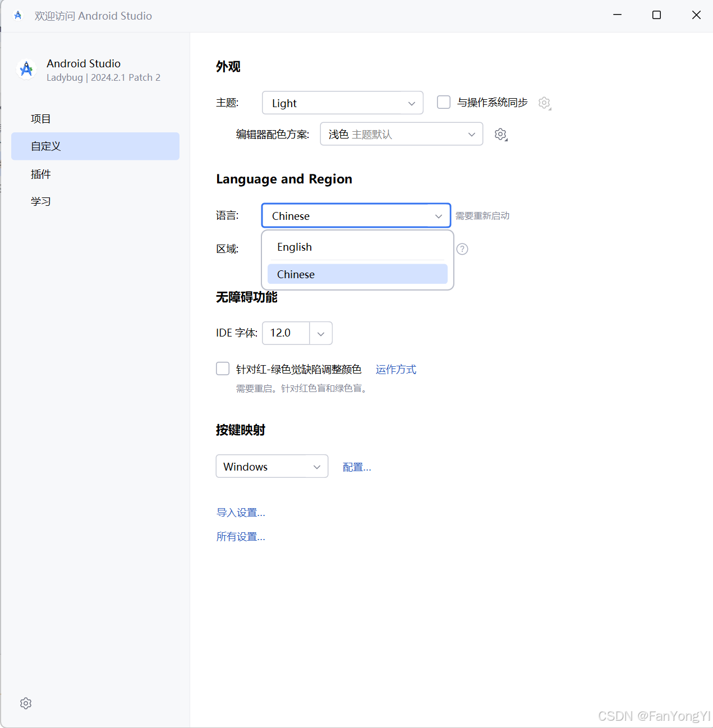Click the 需要重新启动 restart notice text
713x728 pixels.
(482, 216)
